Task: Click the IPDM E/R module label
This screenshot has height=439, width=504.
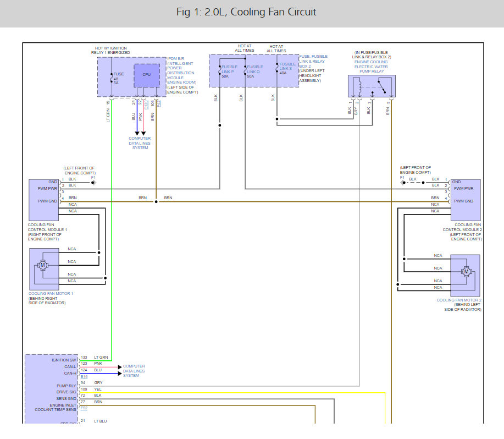Action: click(x=182, y=70)
